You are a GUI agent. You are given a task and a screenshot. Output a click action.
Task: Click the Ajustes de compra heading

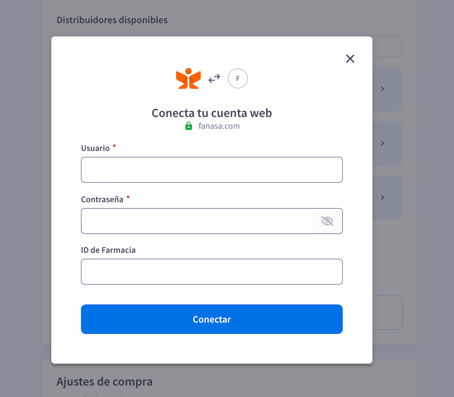(104, 382)
